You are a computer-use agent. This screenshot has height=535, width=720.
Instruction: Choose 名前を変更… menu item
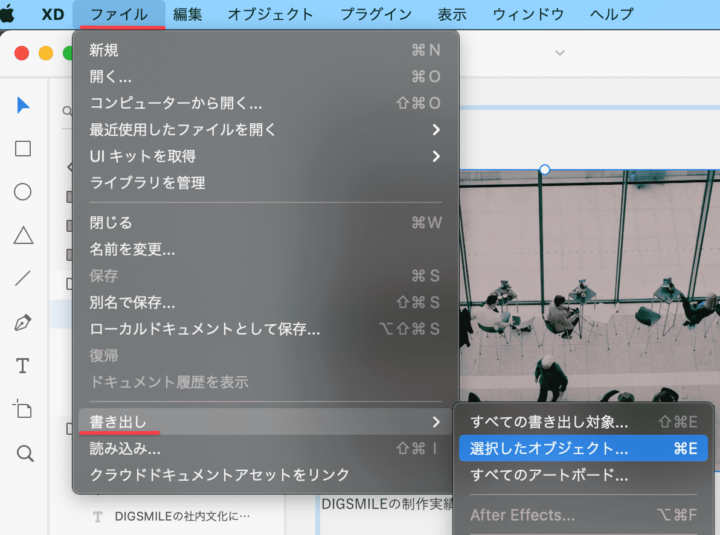click(265, 249)
